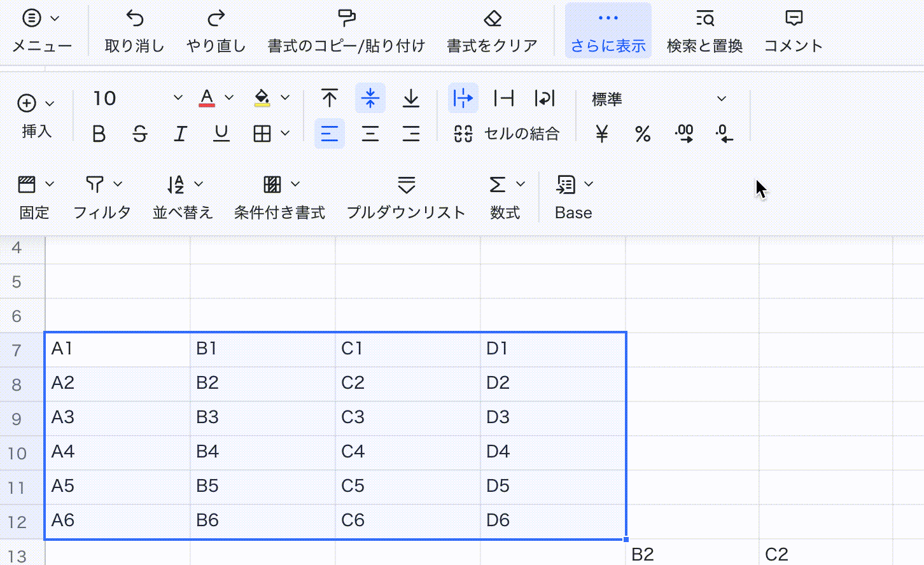This screenshot has height=565, width=924.
Task: Apply the yen currency format
Action: click(x=602, y=134)
